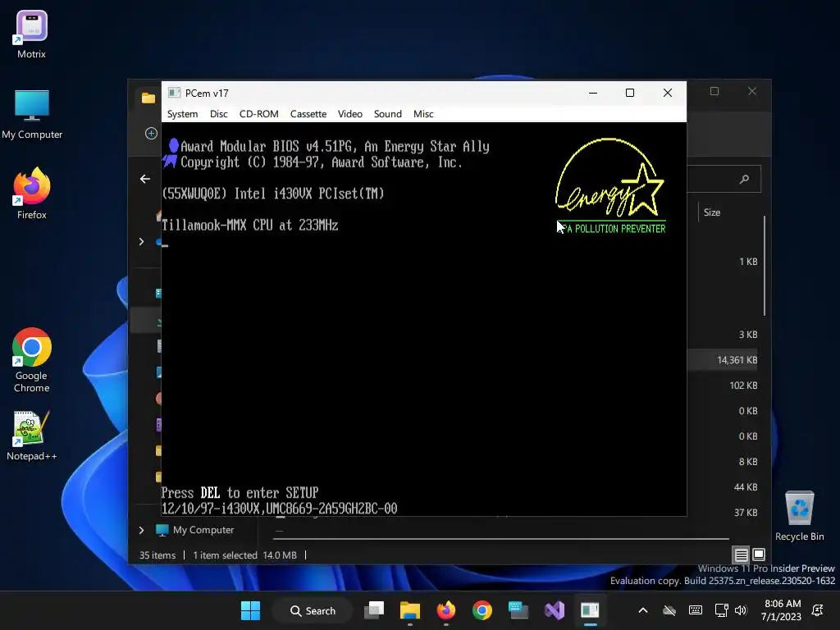Click the taskbar Search box
Image resolution: width=840 pixels, height=630 pixels.
point(313,610)
